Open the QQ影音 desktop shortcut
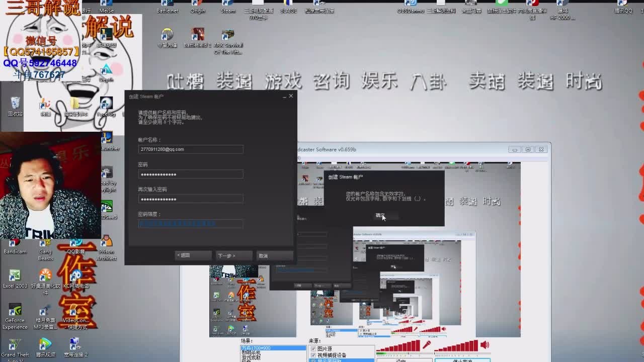644x362 pixels. click(75, 246)
